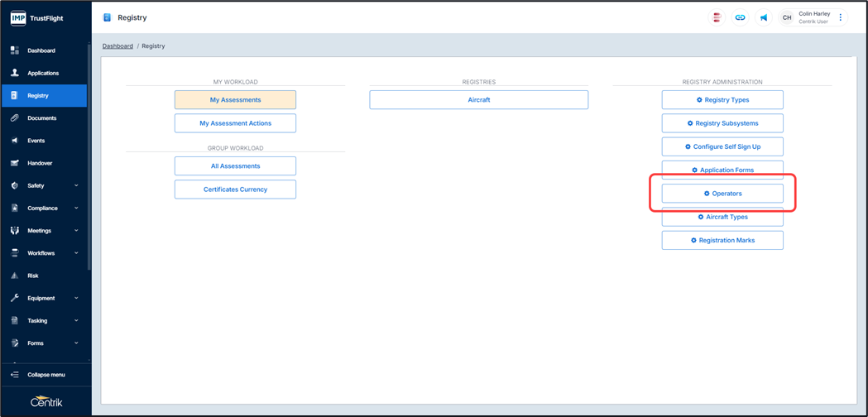The height and width of the screenshot is (417, 868).
Task: Click the link chain icon in header
Action: click(x=740, y=17)
